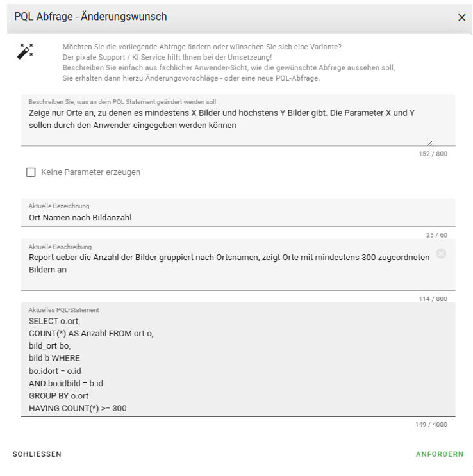
Task: Click the "149 / 4000" character counter
Action: coord(431,424)
